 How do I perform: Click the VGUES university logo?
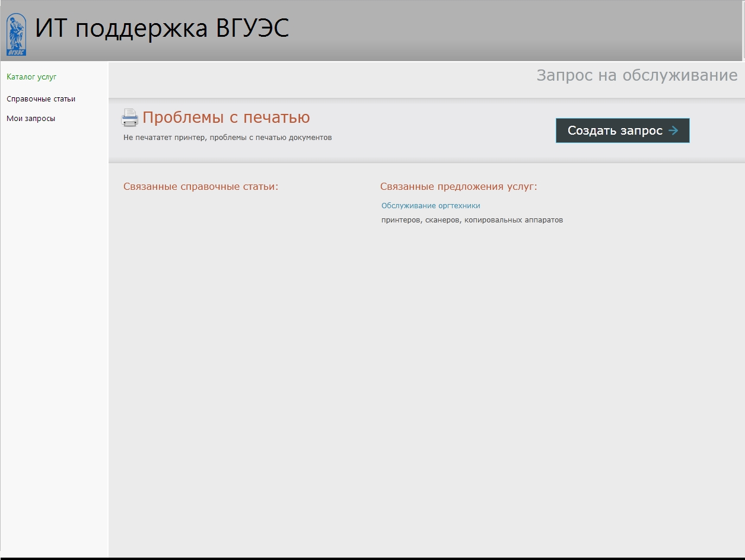point(16,34)
